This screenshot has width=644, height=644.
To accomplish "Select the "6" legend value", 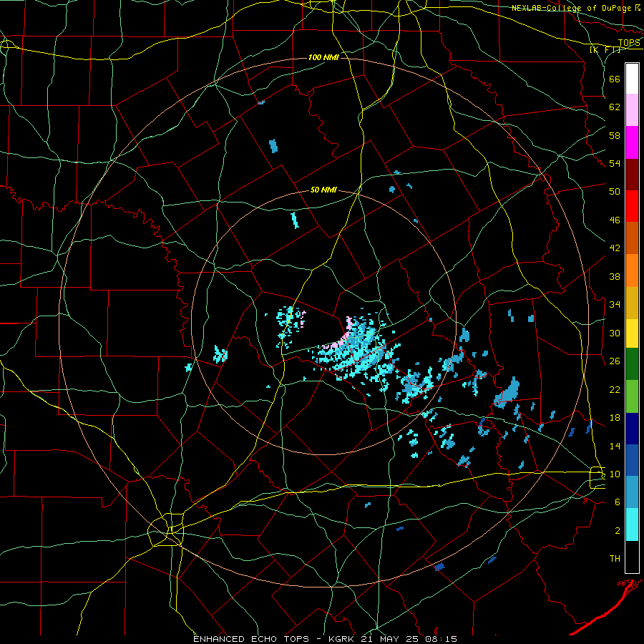I will pos(618,502).
